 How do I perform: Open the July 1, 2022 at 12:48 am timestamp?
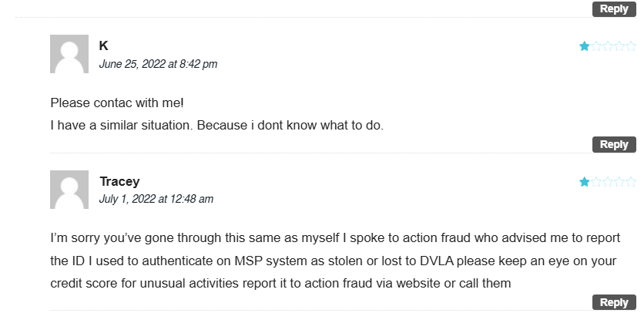[156, 199]
